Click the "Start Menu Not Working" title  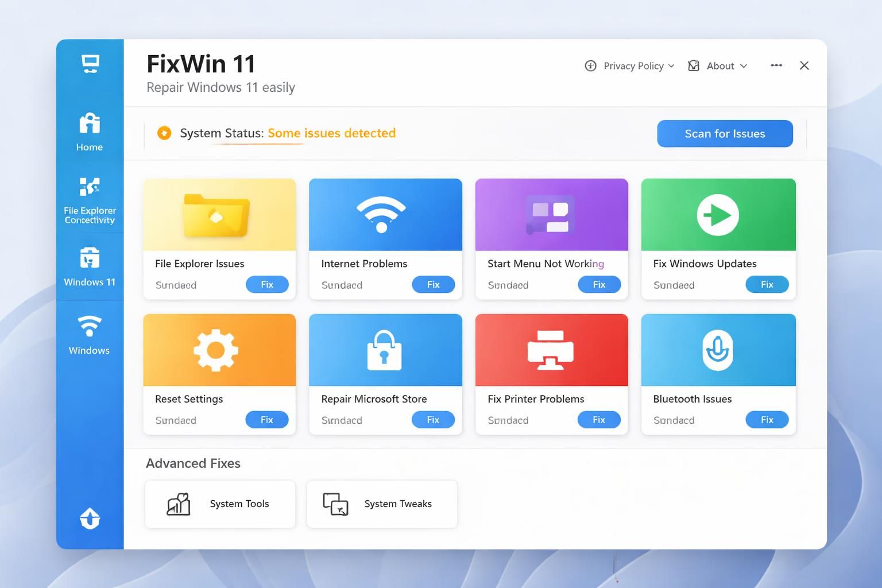point(546,264)
